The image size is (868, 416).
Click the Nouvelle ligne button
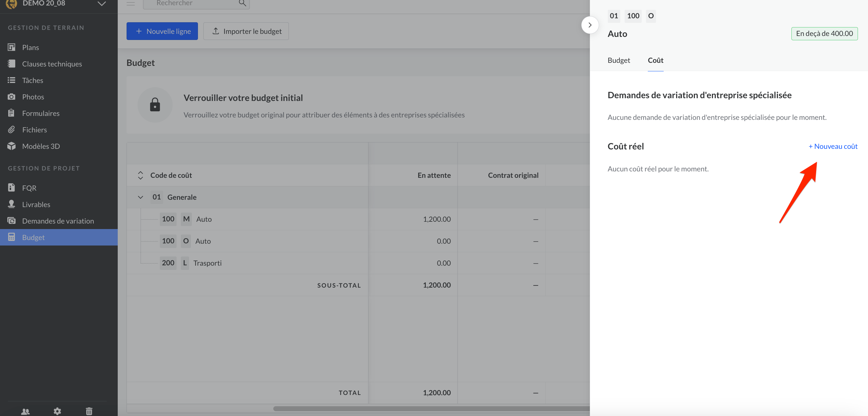pyautogui.click(x=162, y=31)
